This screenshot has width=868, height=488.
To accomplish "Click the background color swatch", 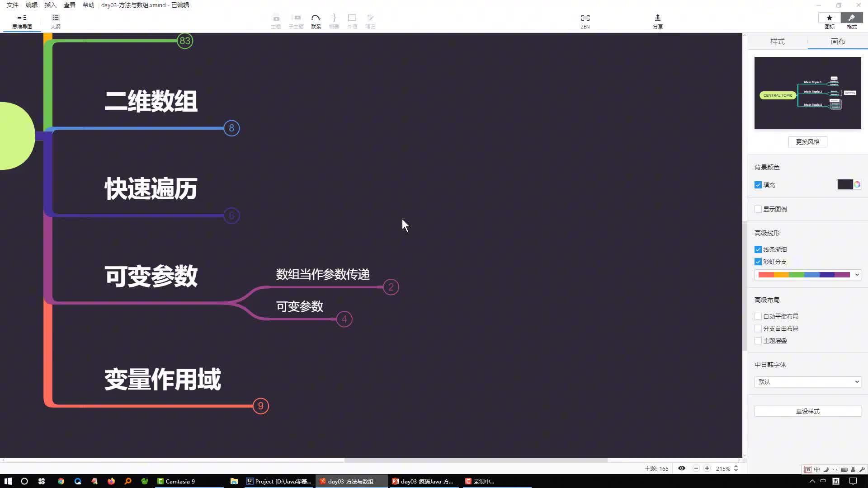I will pyautogui.click(x=845, y=185).
